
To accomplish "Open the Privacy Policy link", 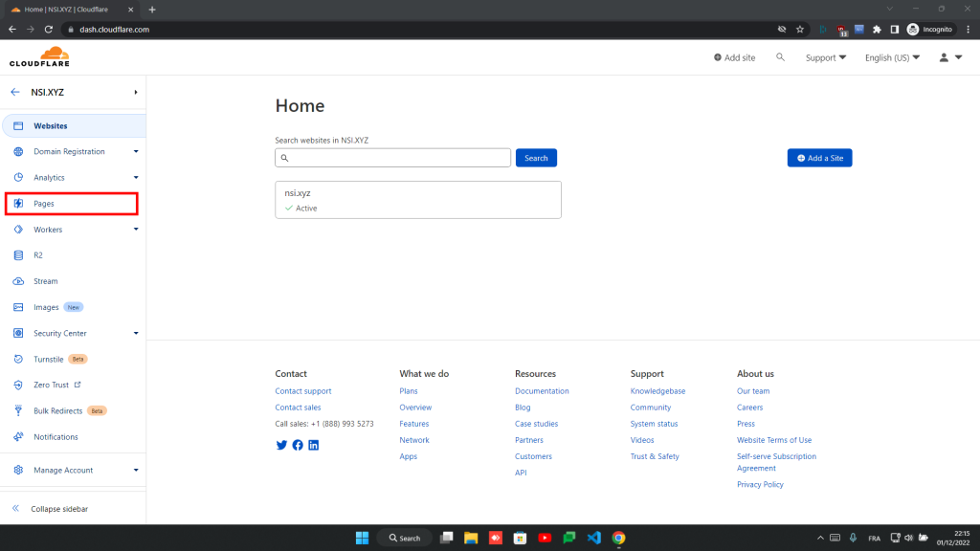I will coord(760,484).
